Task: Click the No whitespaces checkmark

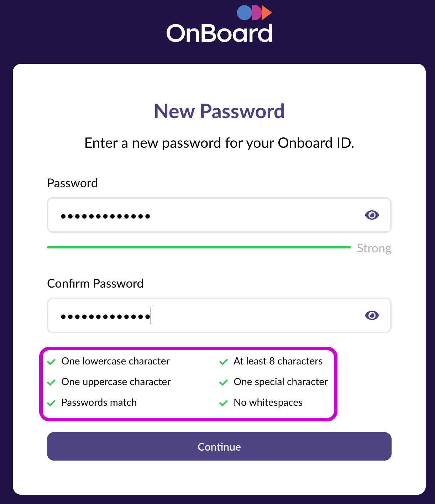Action: 224,403
